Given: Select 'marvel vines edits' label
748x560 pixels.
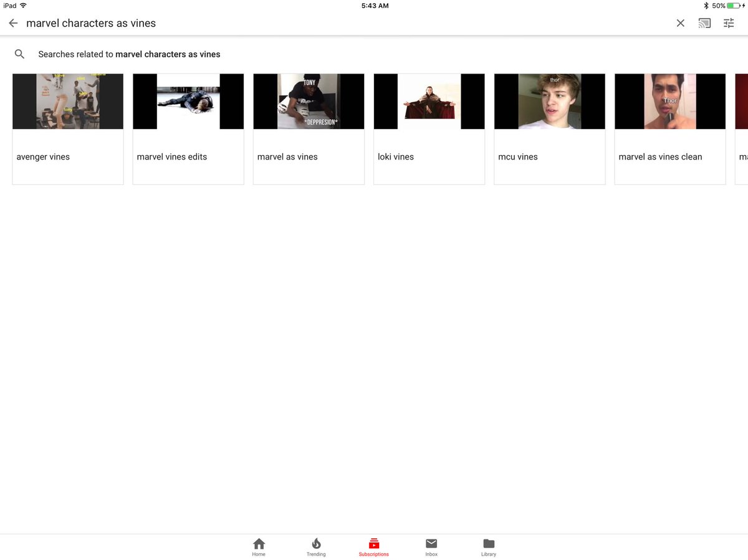Looking at the screenshot, I should point(172,157).
